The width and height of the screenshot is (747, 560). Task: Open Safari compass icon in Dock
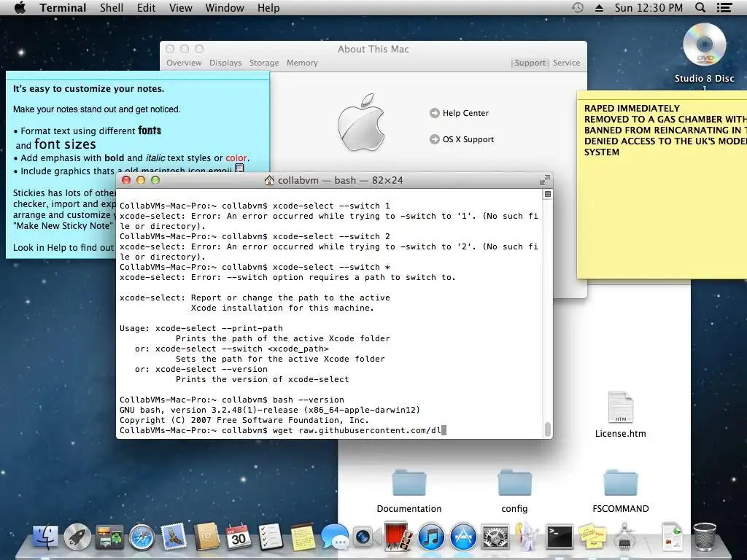pyautogui.click(x=142, y=537)
